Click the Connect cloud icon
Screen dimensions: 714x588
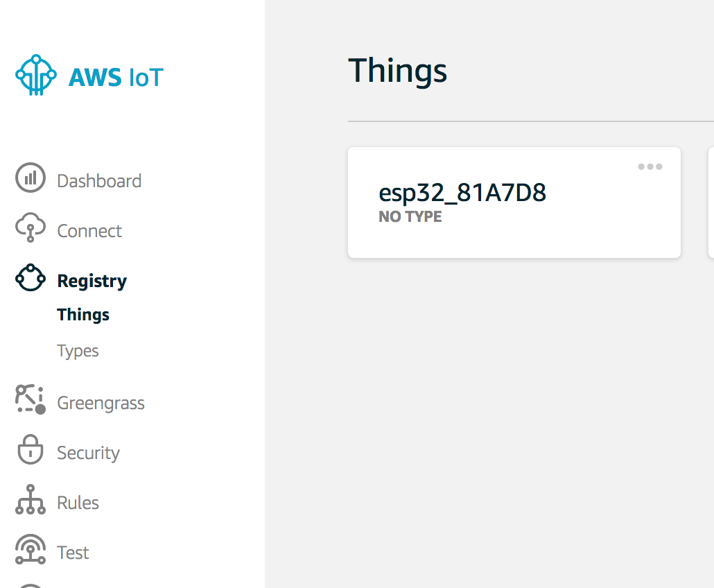[31, 227]
